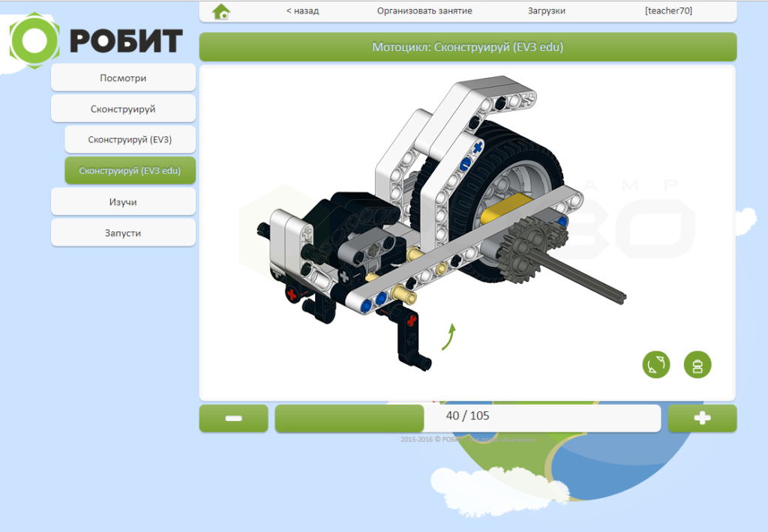This screenshot has width=768, height=532.
Task: Click the [teacher70] user account link
Action: [668, 11]
